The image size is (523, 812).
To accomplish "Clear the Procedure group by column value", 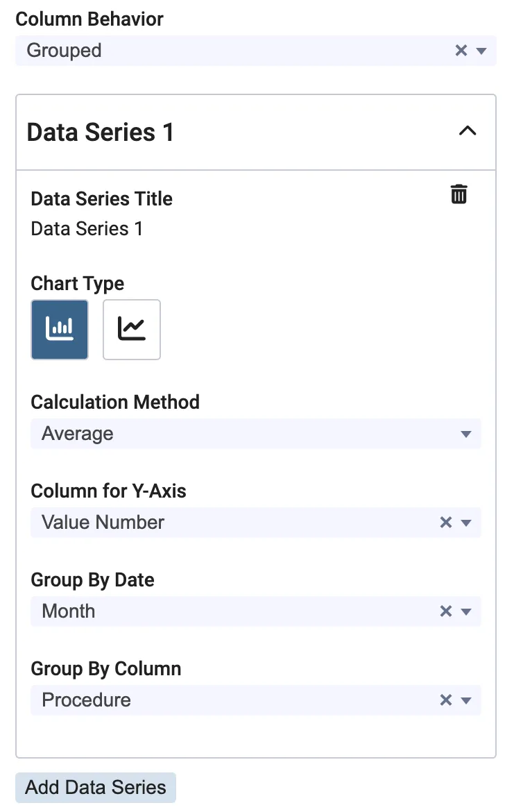I will [445, 700].
